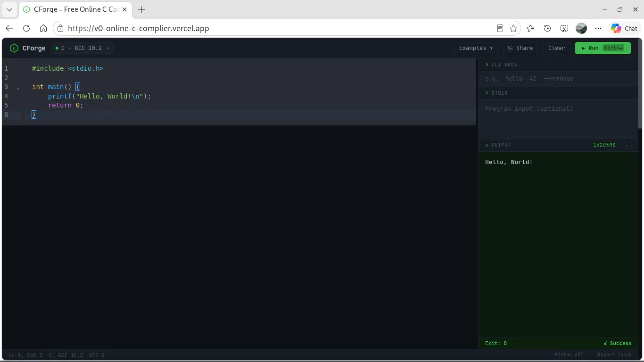
Task: Click the browser address bar URL
Action: coord(139,28)
